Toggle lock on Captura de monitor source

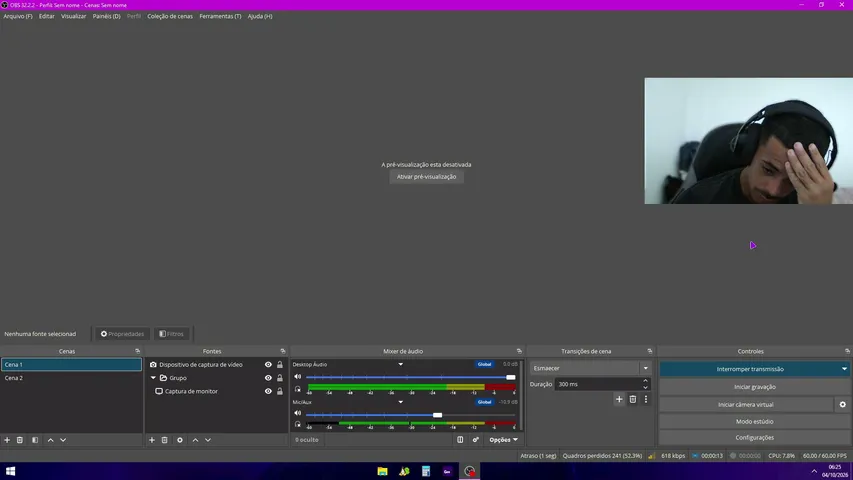click(x=280, y=391)
